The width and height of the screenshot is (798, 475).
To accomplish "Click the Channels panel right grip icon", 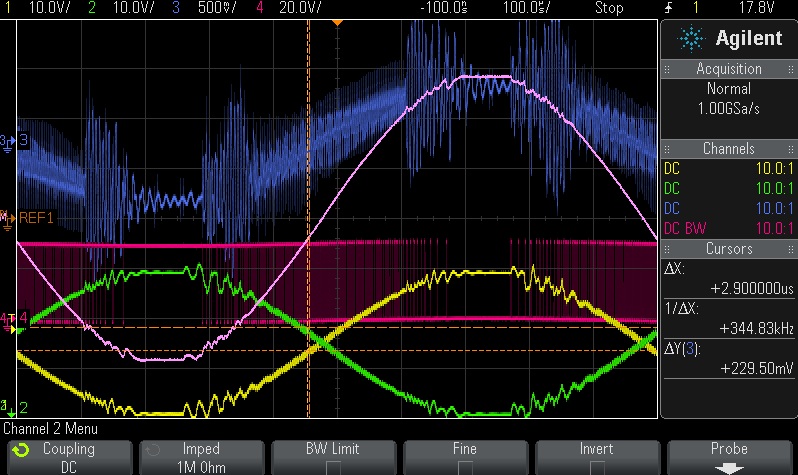I will [x=790, y=149].
